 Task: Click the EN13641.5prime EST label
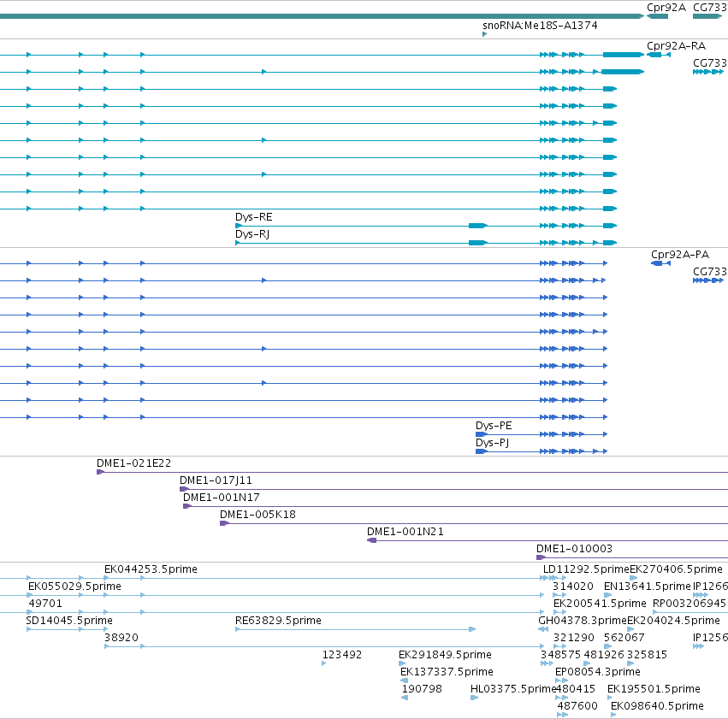[648, 586]
